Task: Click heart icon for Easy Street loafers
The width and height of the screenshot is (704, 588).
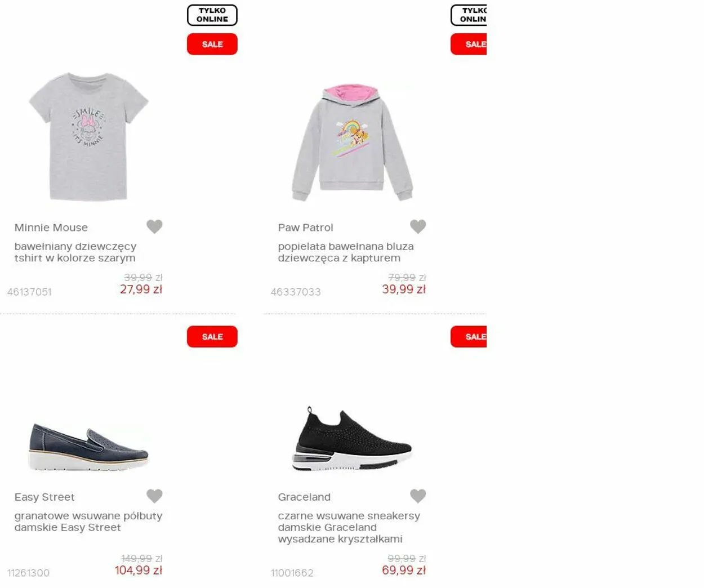Action: coord(154,496)
